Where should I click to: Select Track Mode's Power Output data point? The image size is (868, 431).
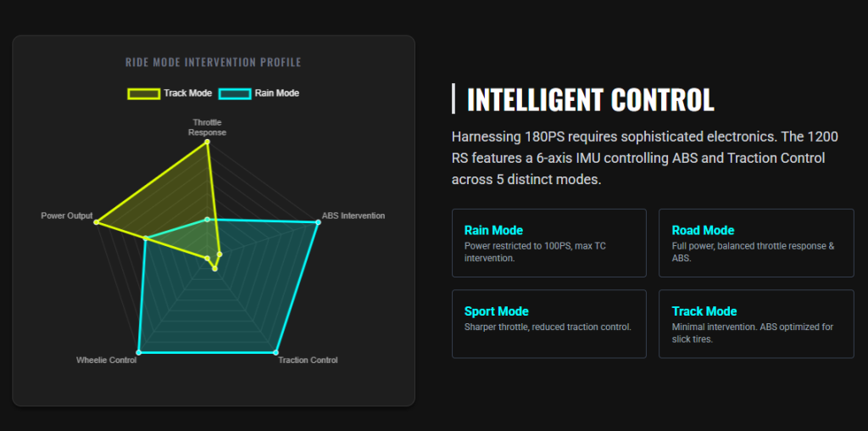(97, 222)
